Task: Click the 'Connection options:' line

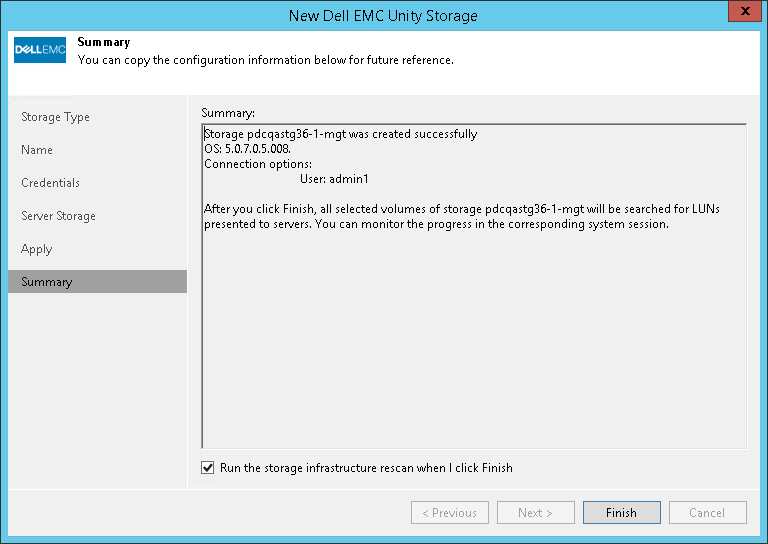Action: (x=258, y=164)
